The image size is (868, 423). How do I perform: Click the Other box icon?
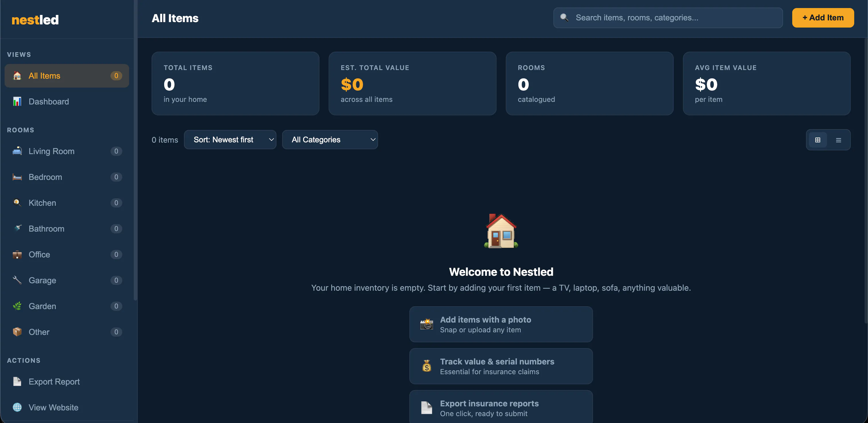tap(17, 332)
